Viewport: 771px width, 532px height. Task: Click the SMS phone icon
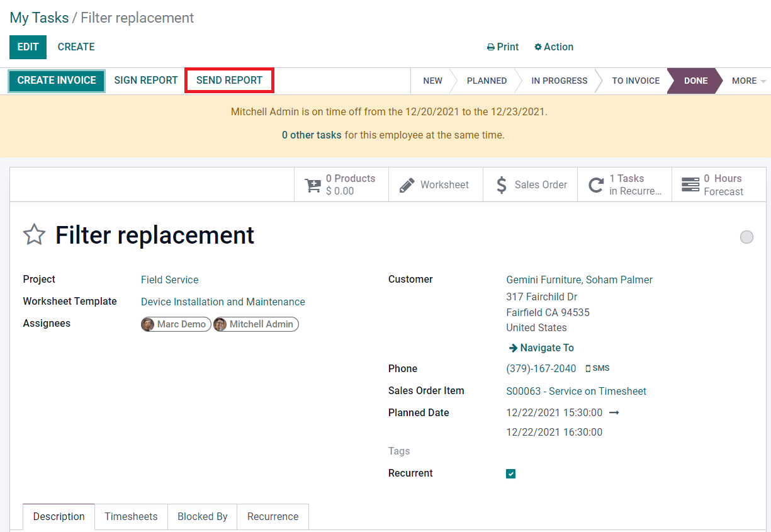[588, 369]
